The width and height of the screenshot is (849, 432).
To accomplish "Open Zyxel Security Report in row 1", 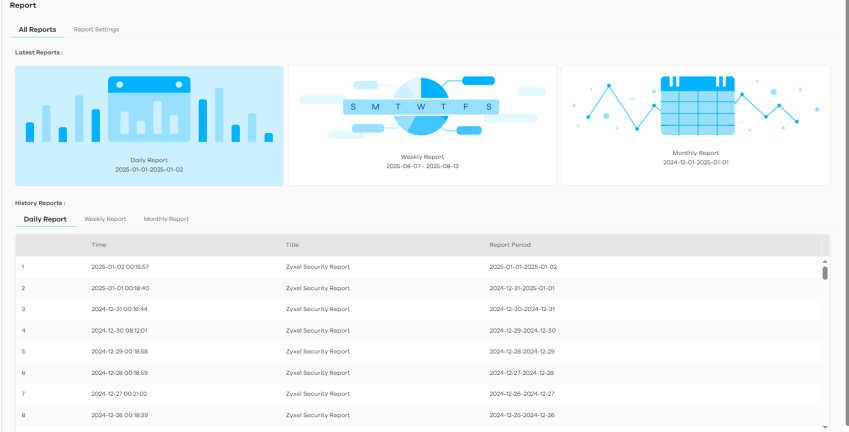I will pos(318,267).
